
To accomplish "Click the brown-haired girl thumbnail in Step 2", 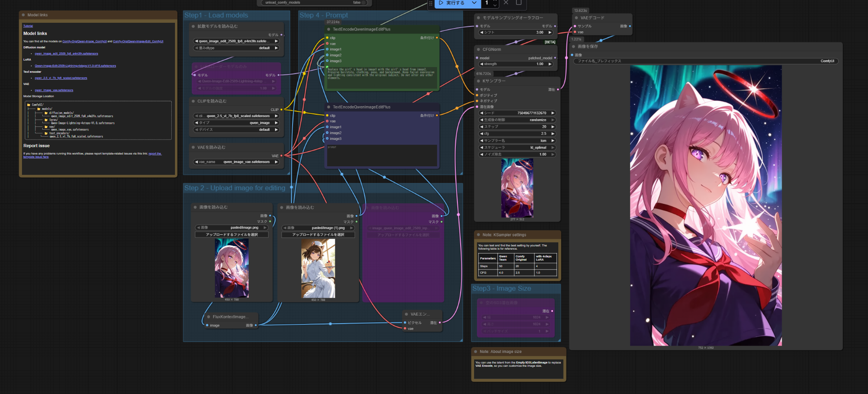I will [x=318, y=268].
